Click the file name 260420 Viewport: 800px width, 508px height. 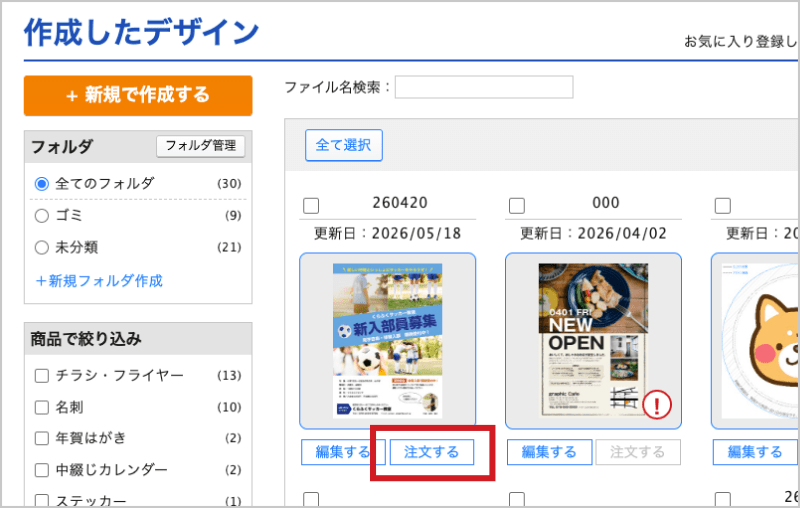[x=400, y=203]
